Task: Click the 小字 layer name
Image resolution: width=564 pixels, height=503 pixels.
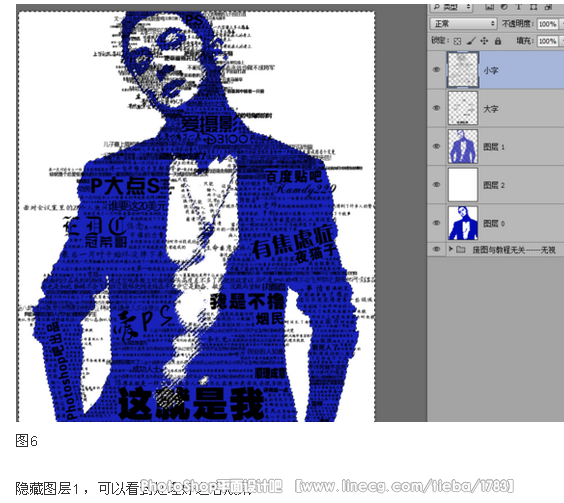Action: pyautogui.click(x=491, y=71)
